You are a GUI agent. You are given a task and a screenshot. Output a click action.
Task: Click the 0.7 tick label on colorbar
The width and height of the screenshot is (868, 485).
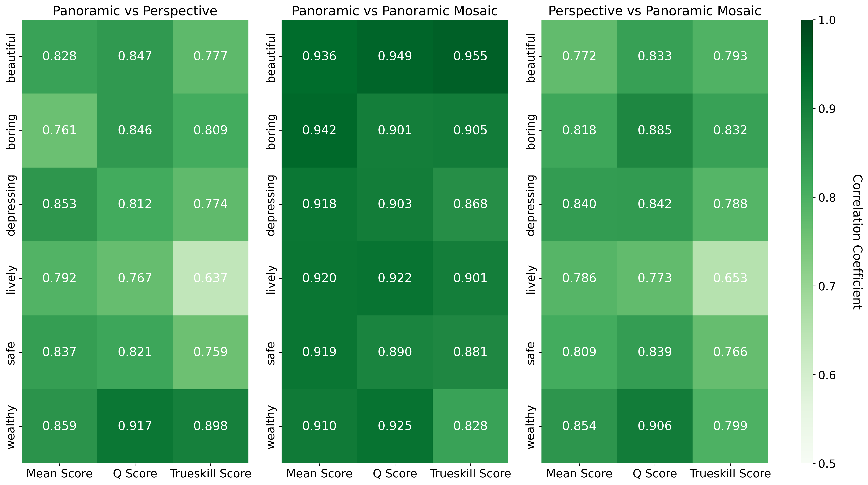tap(827, 286)
